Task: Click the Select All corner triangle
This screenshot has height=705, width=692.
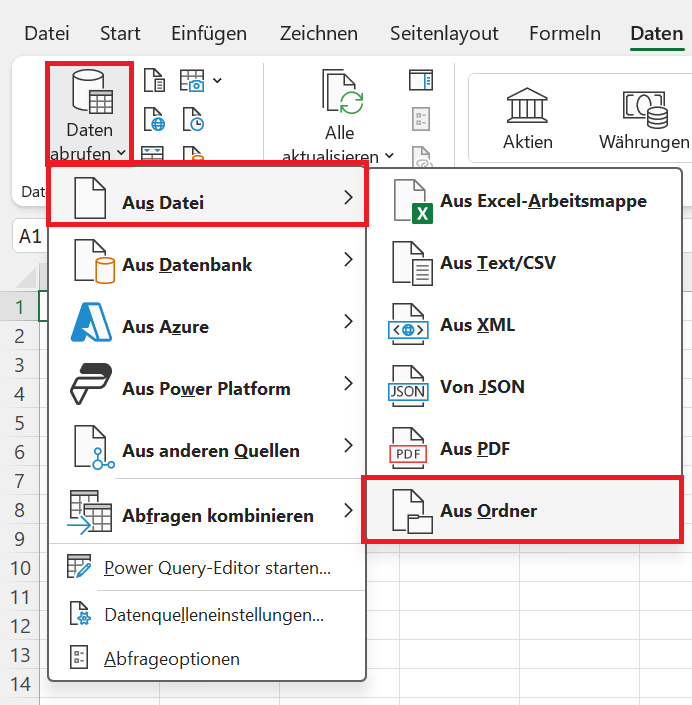Action: pyautogui.click(x=28, y=278)
